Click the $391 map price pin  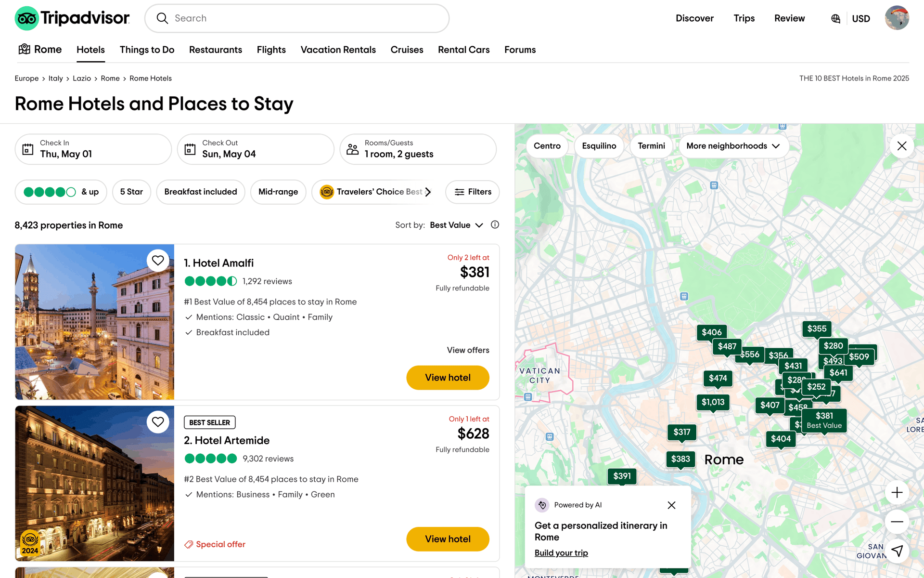coord(622,476)
